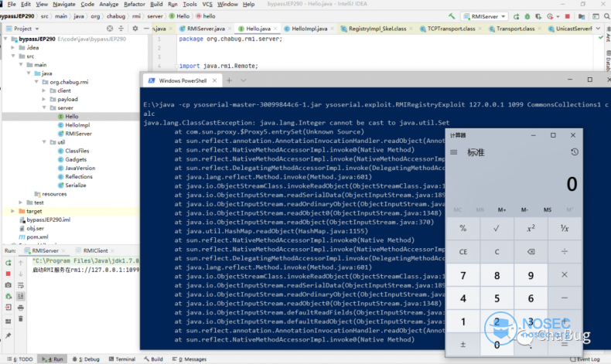611x364 pixels.
Task: Click the print icon in Run panel
Action: 21,308
